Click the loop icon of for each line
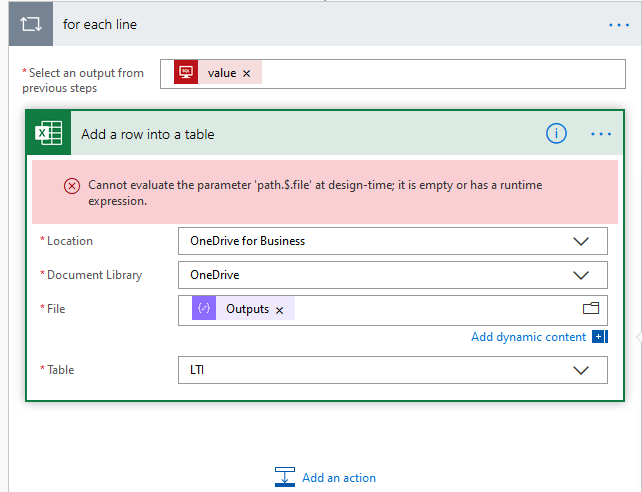The height and width of the screenshot is (492, 642). tap(30, 23)
